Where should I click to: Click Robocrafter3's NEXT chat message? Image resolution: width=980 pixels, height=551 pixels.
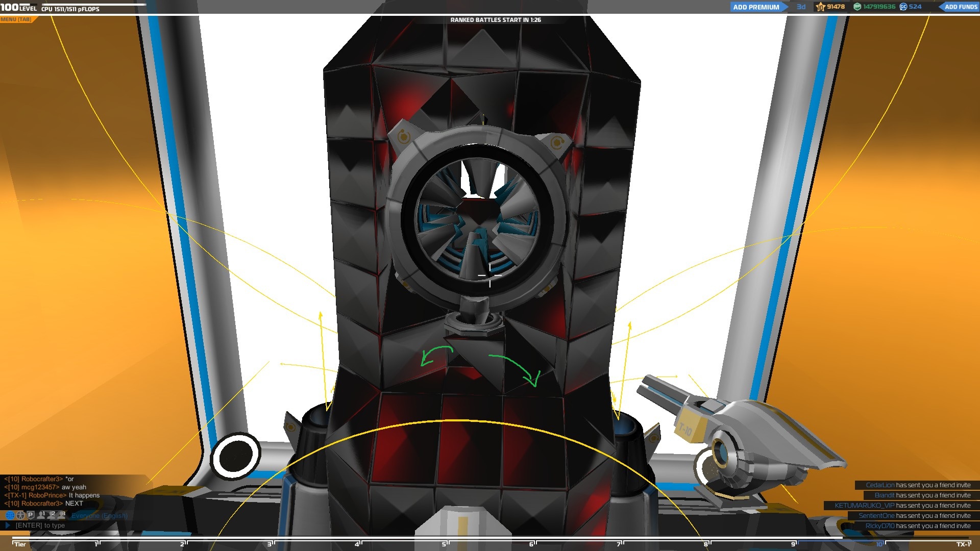click(43, 504)
